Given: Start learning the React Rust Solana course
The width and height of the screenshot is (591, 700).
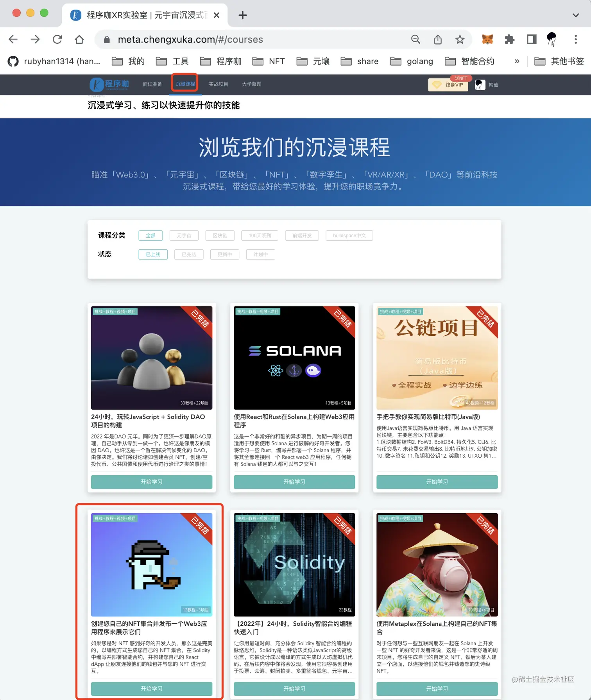Looking at the screenshot, I should (294, 482).
